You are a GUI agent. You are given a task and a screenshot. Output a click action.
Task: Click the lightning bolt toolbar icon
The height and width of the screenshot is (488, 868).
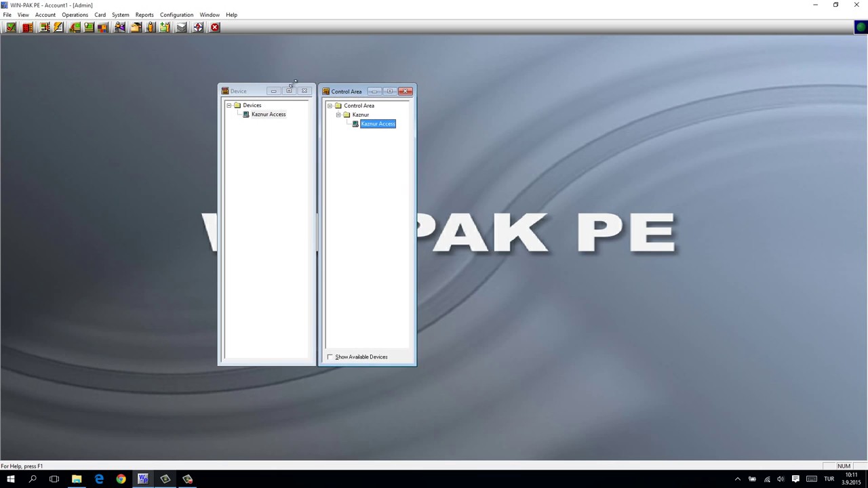point(59,27)
